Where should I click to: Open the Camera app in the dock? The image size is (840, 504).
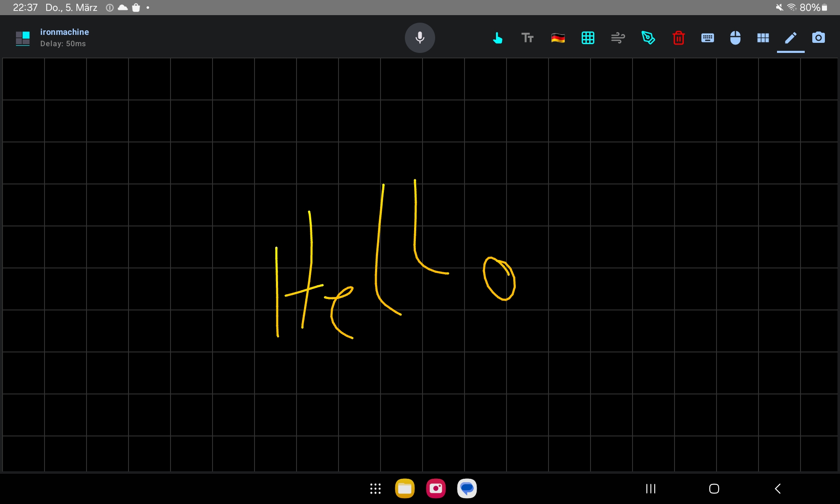tap(436, 488)
